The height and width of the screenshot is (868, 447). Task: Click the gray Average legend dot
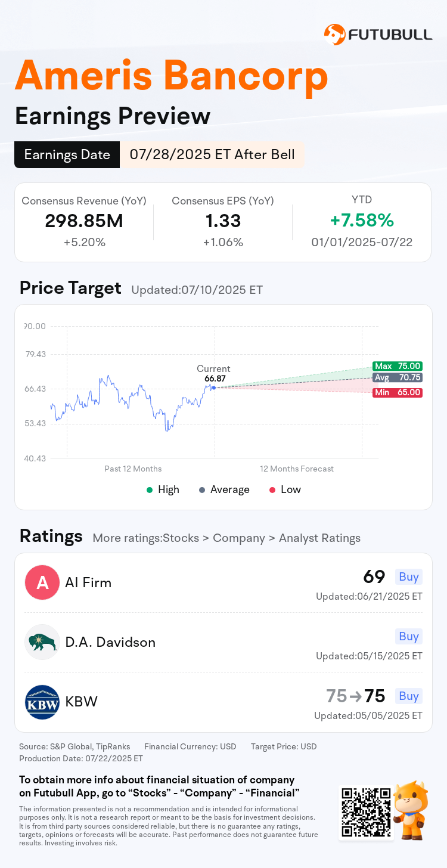click(202, 490)
